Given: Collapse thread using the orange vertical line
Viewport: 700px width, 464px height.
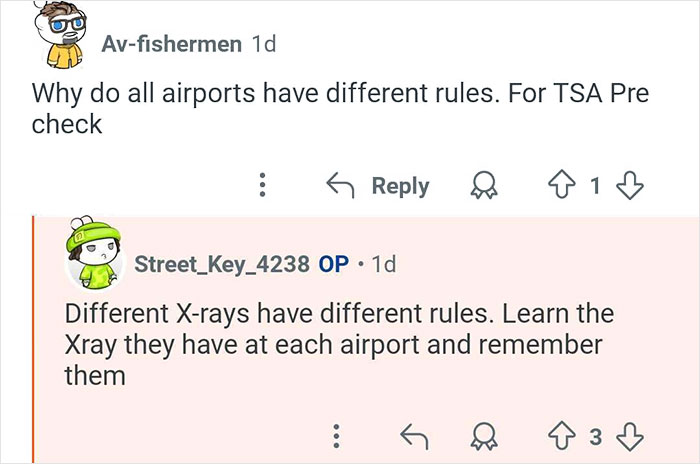Looking at the screenshot, I should [x=33, y=340].
